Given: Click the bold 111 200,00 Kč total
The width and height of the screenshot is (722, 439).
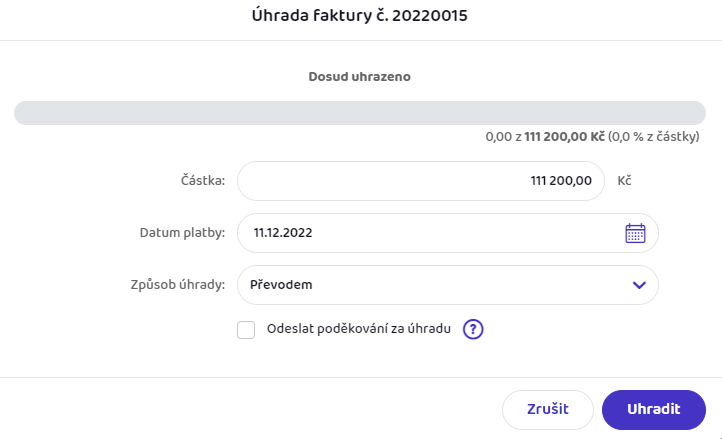Looking at the screenshot, I should pyautogui.click(x=564, y=137).
